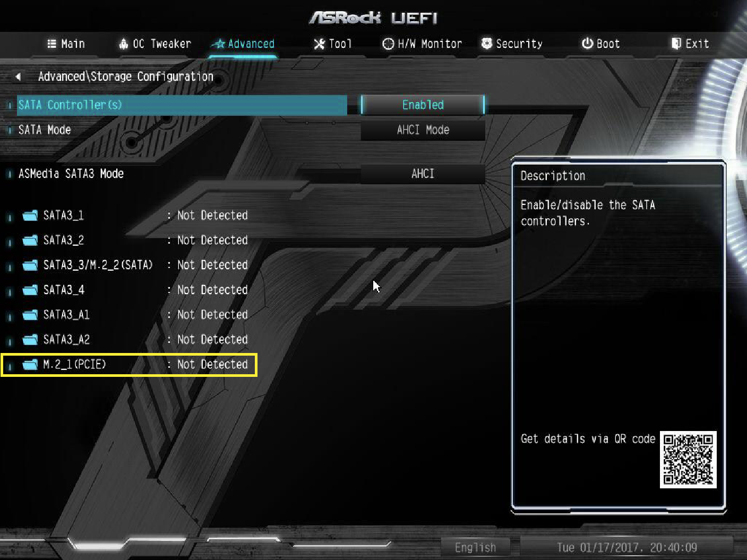This screenshot has width=747, height=560.
Task: Open the ASMedia SATA3 Mode AHCI selector
Action: [x=423, y=174]
